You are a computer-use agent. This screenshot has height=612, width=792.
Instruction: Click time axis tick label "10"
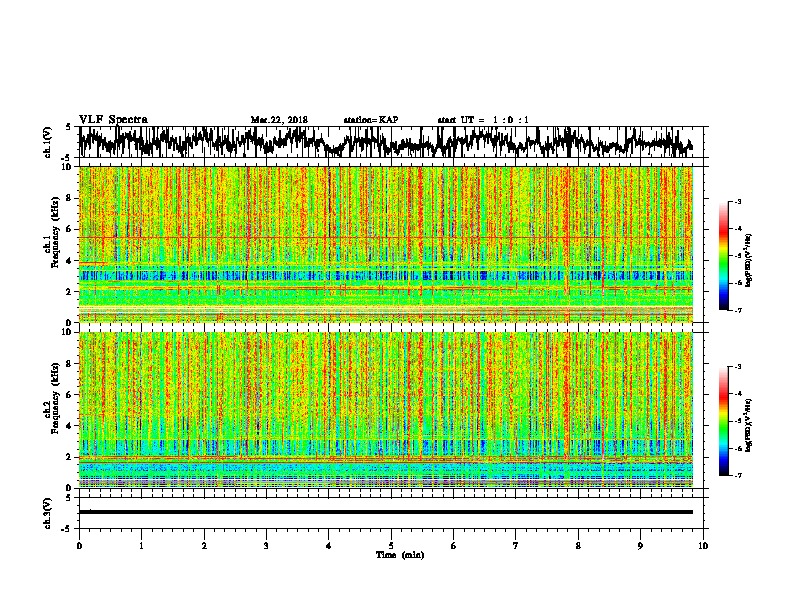pos(703,546)
